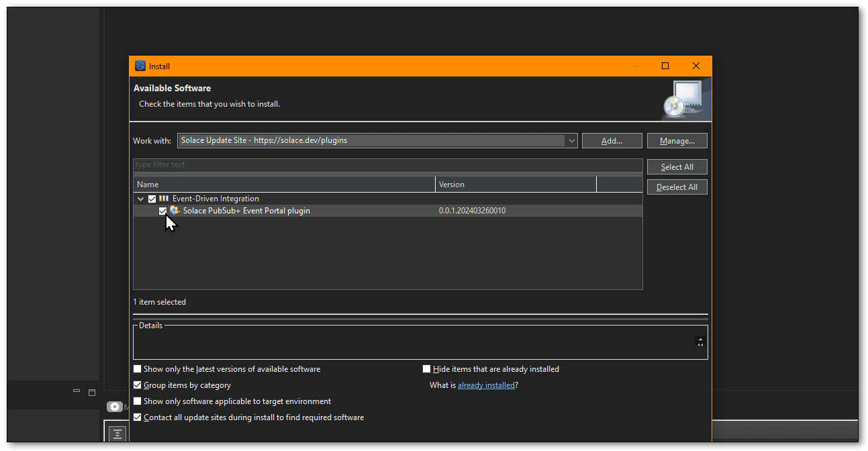Enable Show only latest versions option
This screenshot has width=868, height=451.
[138, 369]
